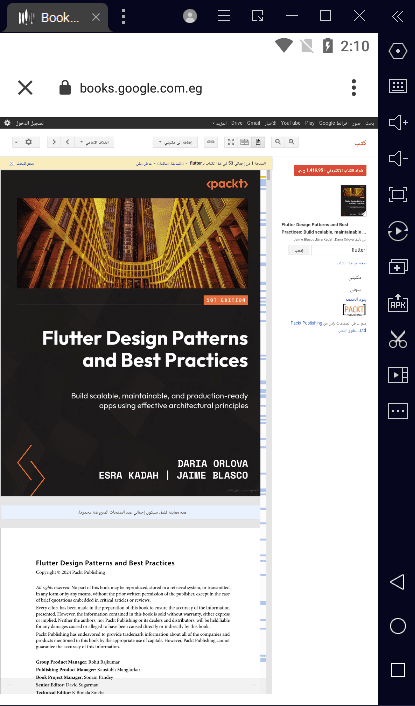Switch to two-page view icon
Viewport: 415px width, 706px height.
coord(244,142)
